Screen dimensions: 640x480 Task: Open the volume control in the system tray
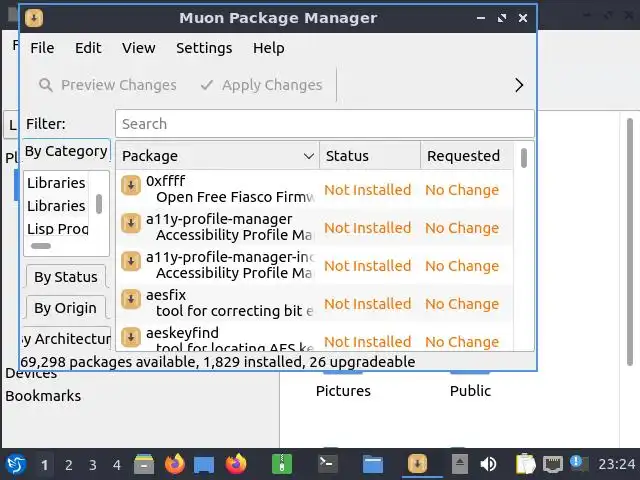[489, 464]
